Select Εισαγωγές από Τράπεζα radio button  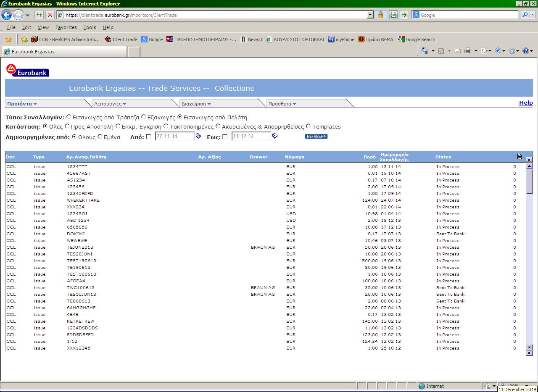pos(69,117)
